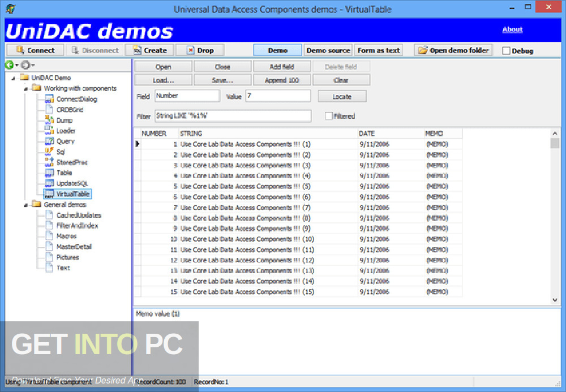Click the STRING column header
This screenshot has height=392, width=566.
(x=268, y=134)
